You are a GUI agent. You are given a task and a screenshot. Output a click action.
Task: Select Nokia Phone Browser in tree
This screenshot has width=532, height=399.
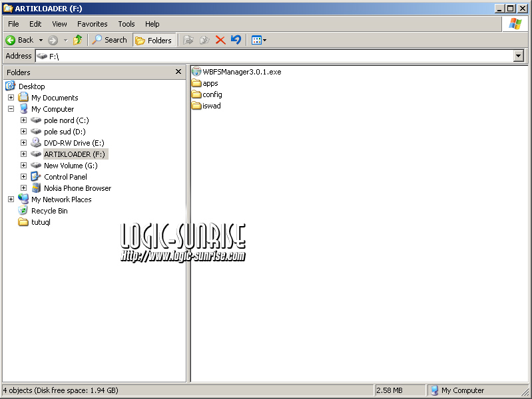tap(78, 188)
